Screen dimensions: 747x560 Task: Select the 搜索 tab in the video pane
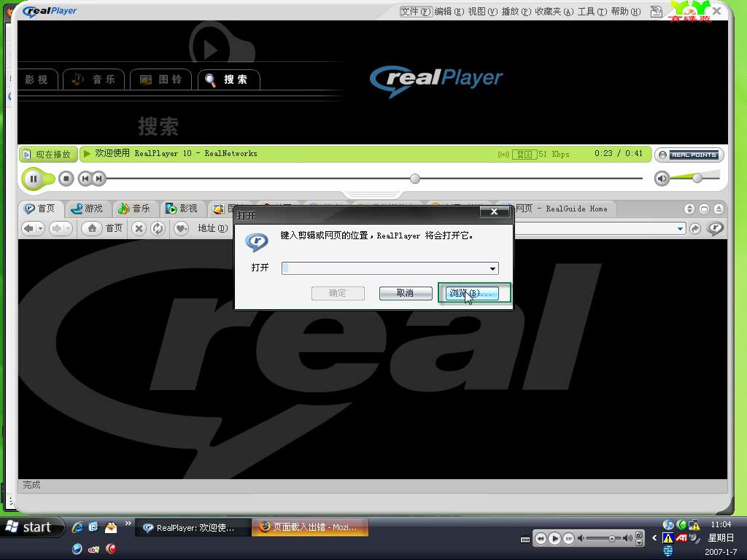click(228, 79)
